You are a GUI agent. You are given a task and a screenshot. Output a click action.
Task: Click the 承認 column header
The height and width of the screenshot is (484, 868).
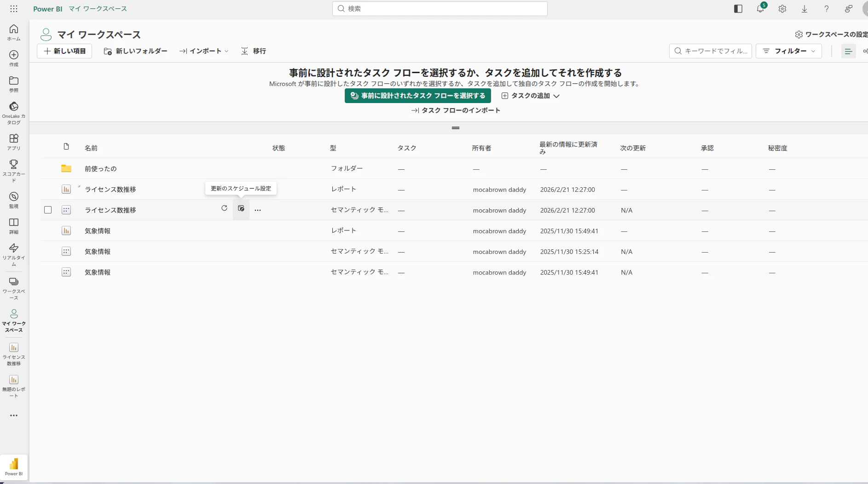pos(707,148)
